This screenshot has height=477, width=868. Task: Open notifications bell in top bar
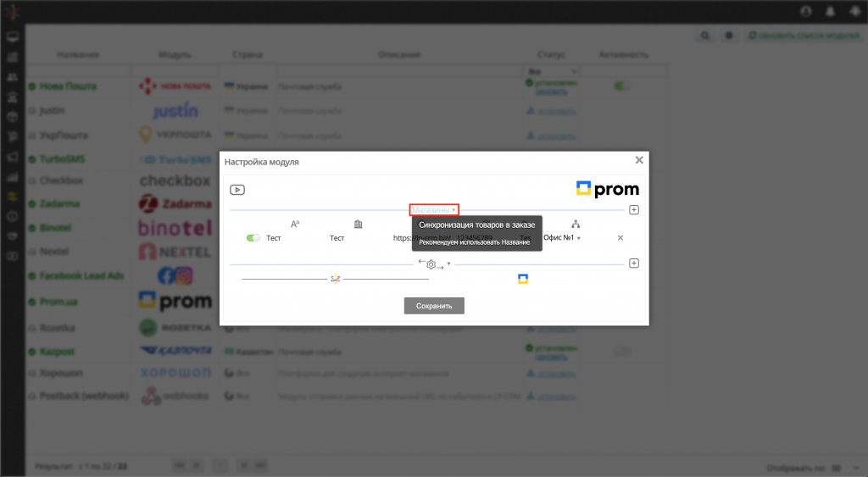tap(831, 12)
